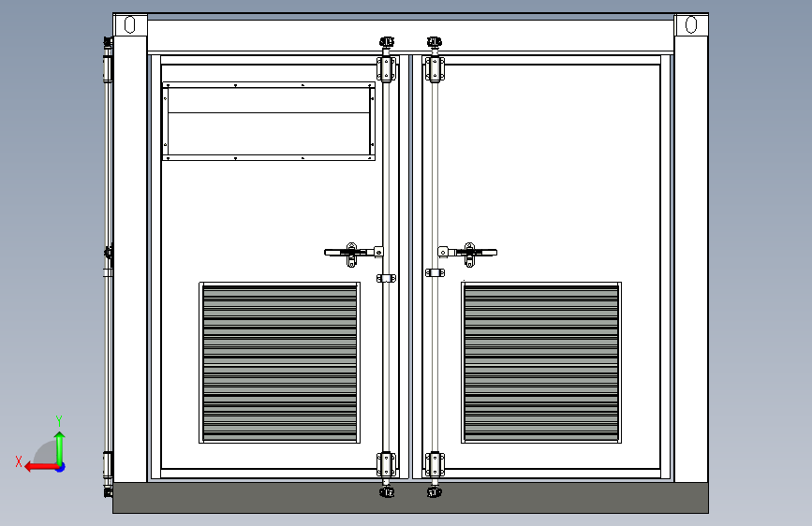Select the left door upper rod bracket

pos(386,69)
